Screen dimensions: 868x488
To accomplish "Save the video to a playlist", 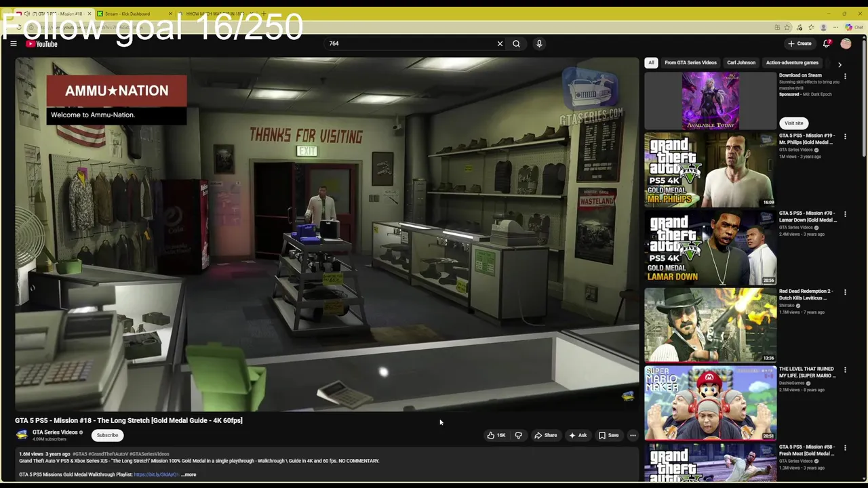I will [608, 435].
